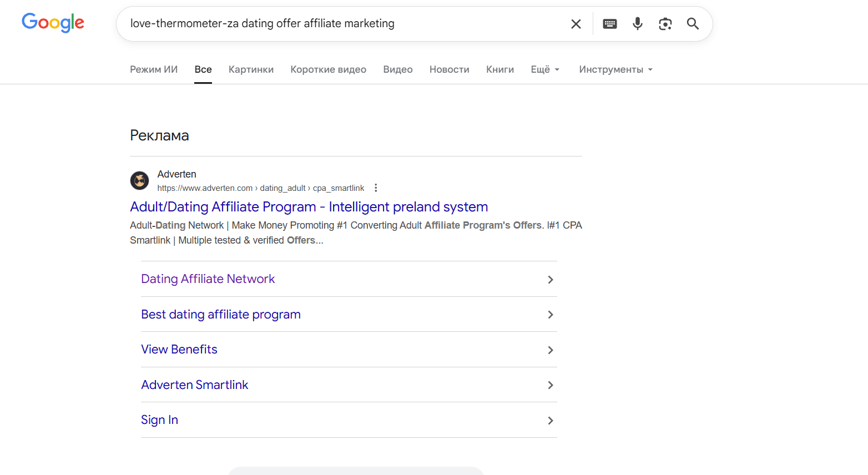Image resolution: width=868 pixels, height=475 pixels.
Task: Click the Adverten site name
Action: tap(176, 174)
